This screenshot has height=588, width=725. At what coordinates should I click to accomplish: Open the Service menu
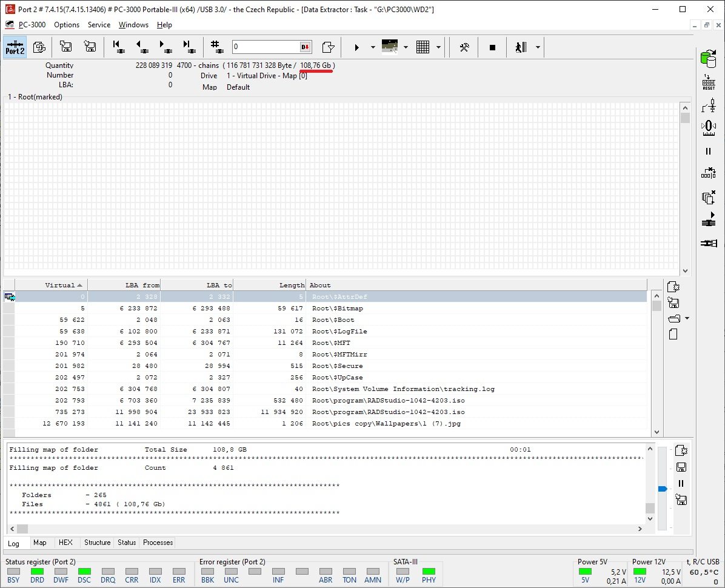point(99,25)
